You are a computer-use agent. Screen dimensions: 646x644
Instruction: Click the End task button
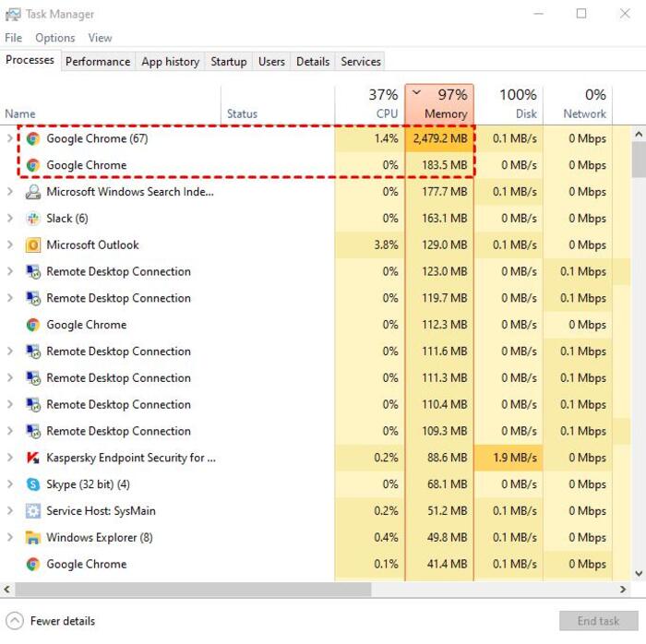tap(598, 621)
